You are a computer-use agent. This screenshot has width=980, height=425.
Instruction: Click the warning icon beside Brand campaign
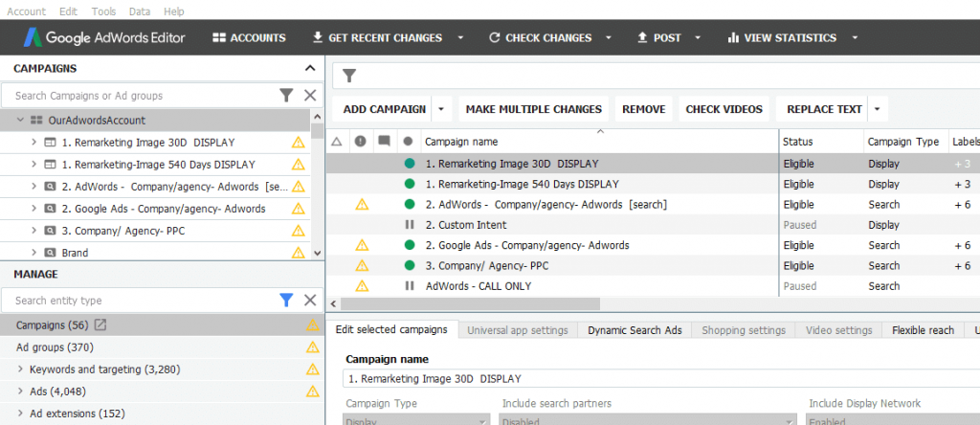pyautogui.click(x=299, y=253)
